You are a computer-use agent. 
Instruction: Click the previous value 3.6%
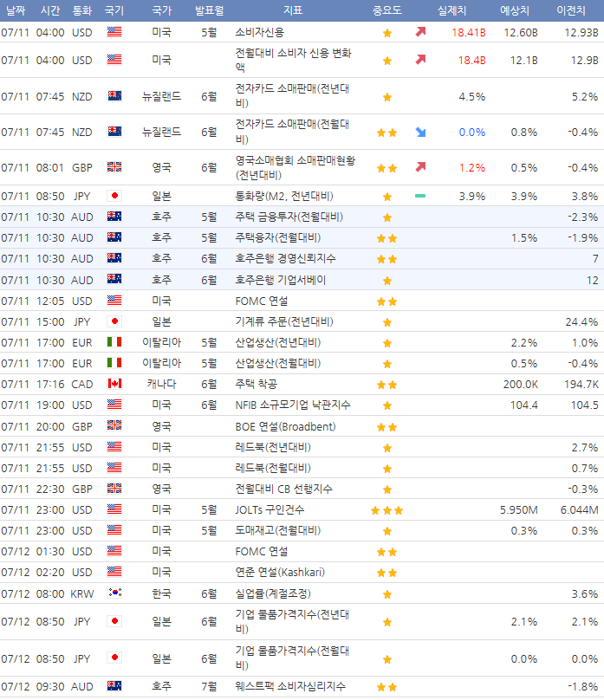pyautogui.click(x=585, y=594)
